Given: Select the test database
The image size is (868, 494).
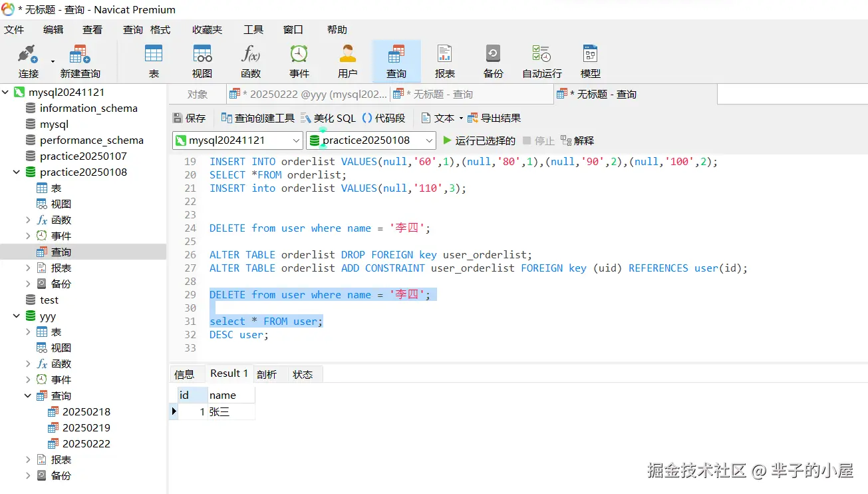Looking at the screenshot, I should click(49, 300).
